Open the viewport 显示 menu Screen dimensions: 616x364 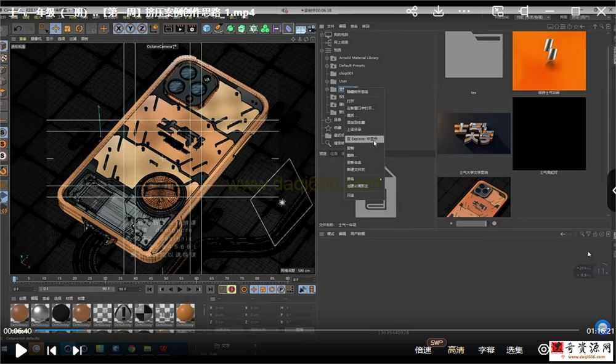[49, 39]
